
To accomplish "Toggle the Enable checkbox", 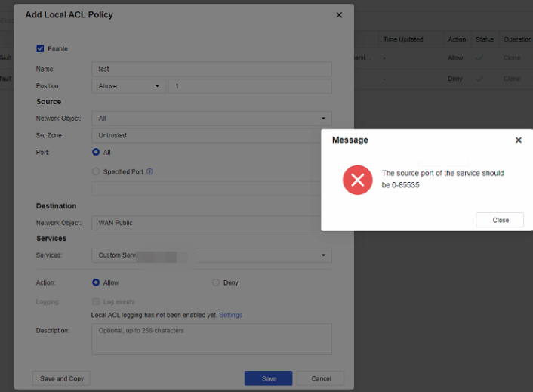I will click(x=41, y=49).
